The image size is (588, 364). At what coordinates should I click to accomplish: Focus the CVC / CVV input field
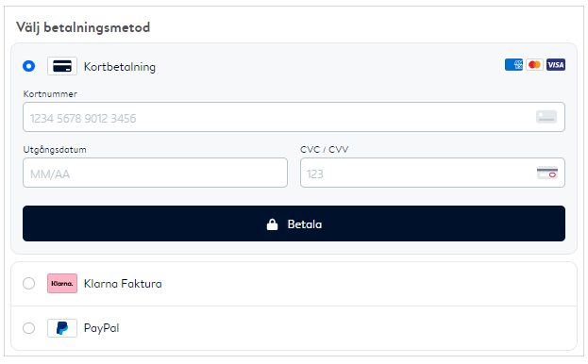click(x=433, y=173)
